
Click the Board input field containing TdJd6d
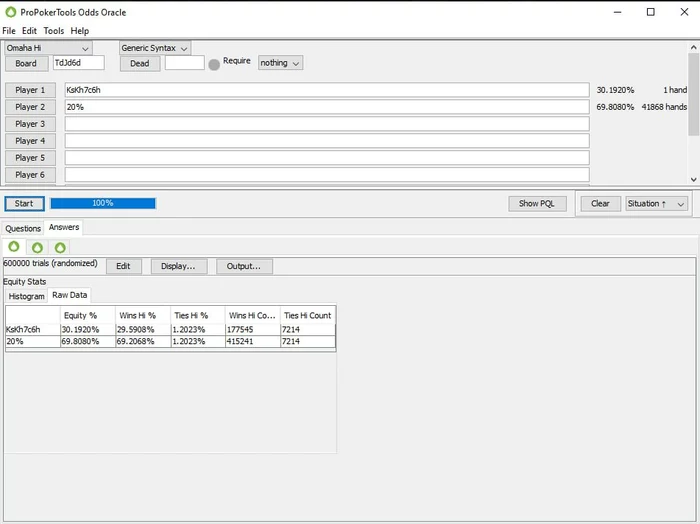tap(79, 63)
